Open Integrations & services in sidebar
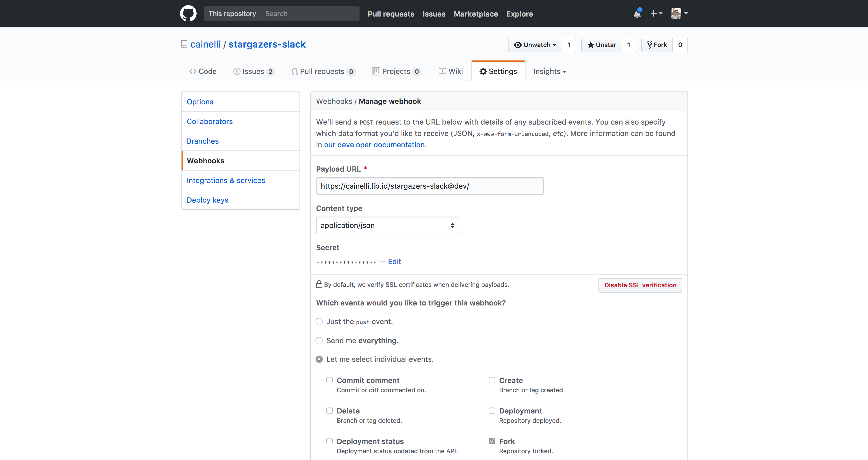 click(x=240, y=180)
